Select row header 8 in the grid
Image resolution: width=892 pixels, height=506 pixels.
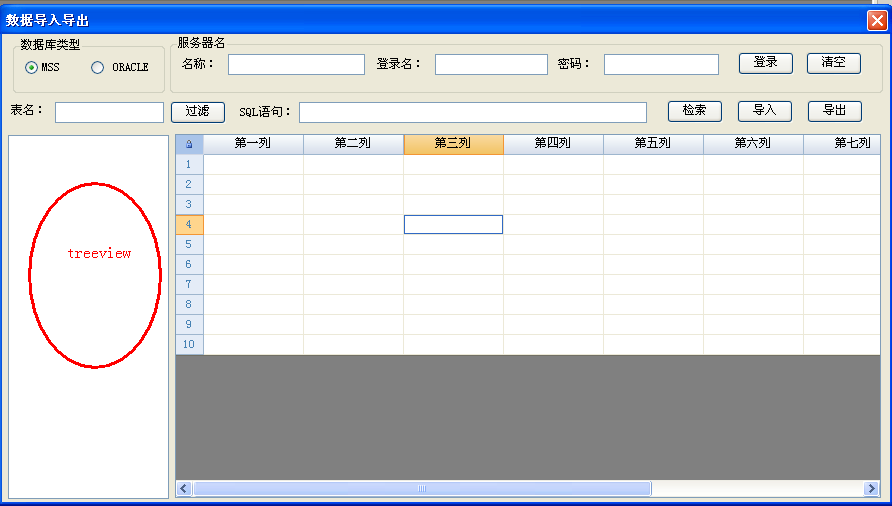coord(189,304)
